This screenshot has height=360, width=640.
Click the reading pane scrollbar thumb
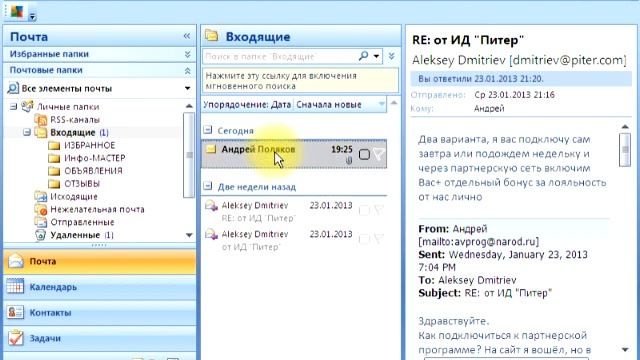click(x=625, y=150)
